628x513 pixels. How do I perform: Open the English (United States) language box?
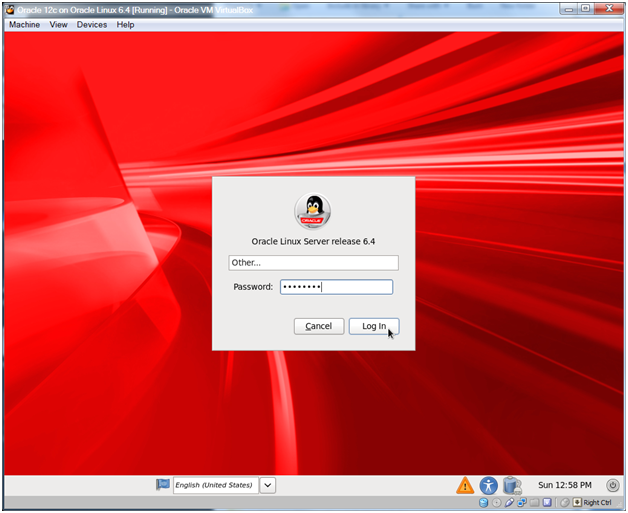tap(214, 485)
